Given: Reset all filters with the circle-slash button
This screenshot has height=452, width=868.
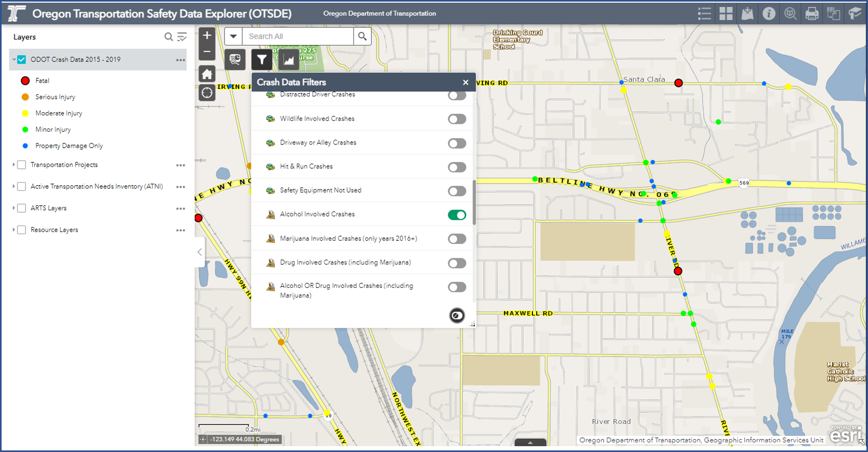Looking at the screenshot, I should point(457,315).
